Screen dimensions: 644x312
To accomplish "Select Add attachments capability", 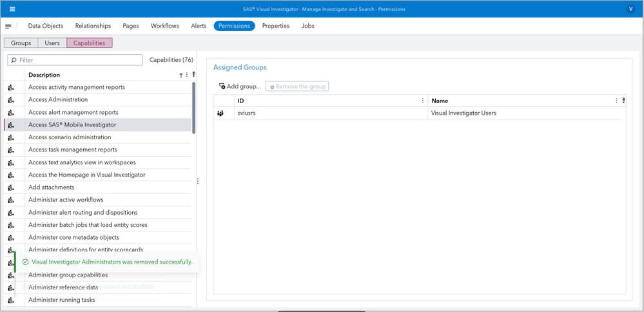I will (98, 188).
